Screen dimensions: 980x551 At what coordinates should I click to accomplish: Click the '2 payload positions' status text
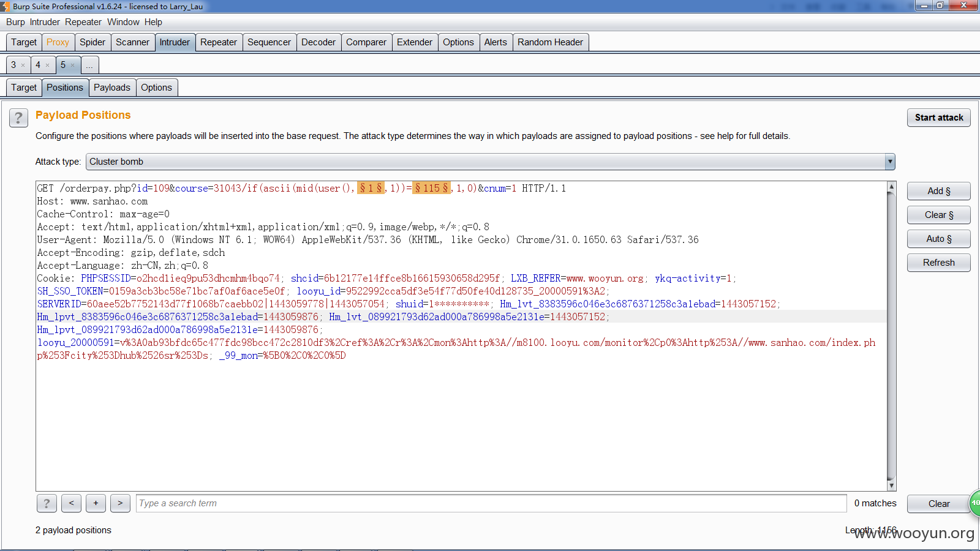73,530
